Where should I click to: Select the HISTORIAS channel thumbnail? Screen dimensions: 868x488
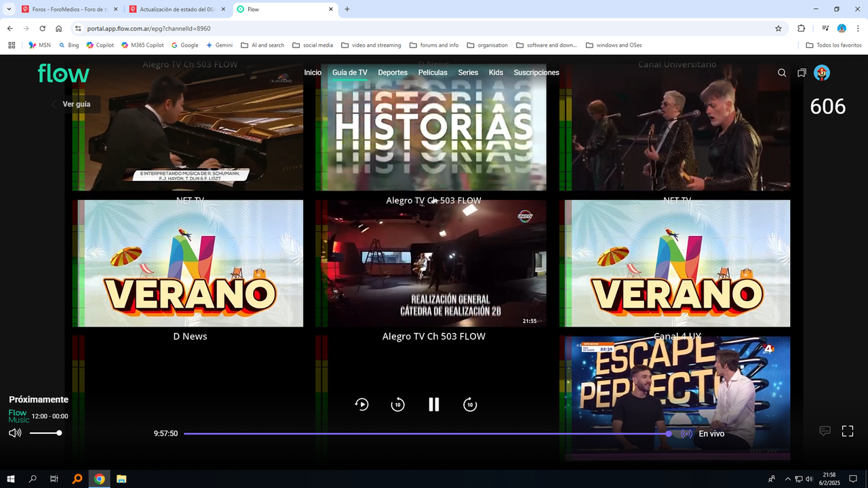431,127
